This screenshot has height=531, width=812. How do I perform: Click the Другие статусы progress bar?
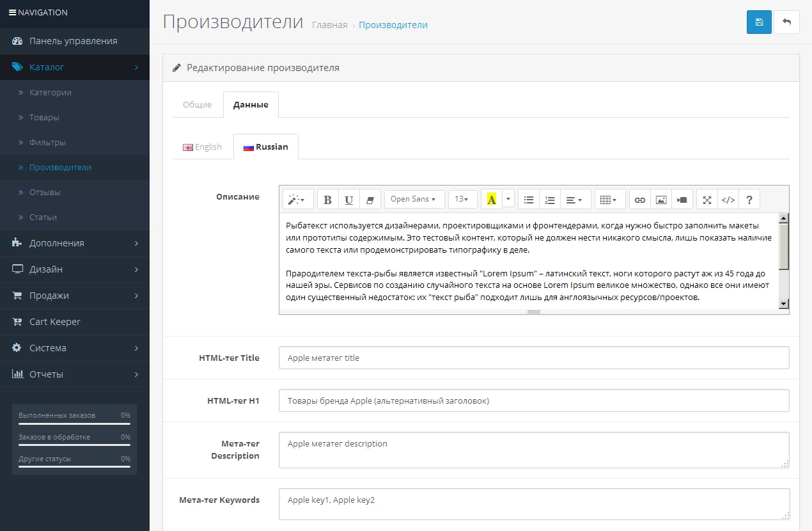(74, 467)
